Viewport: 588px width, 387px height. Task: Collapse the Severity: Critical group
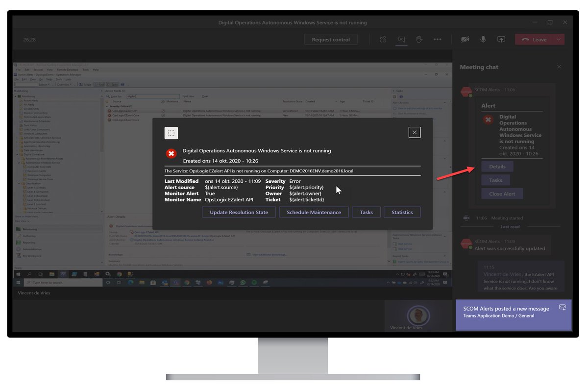107,106
